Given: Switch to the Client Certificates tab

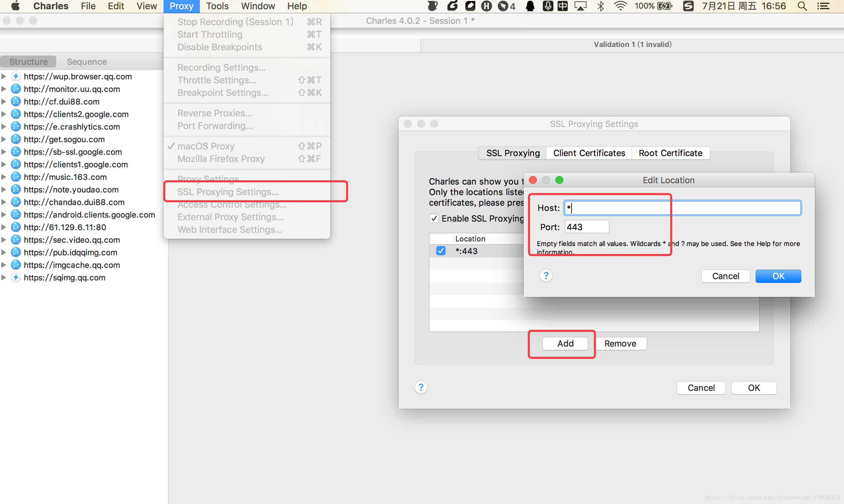Looking at the screenshot, I should click(x=589, y=153).
